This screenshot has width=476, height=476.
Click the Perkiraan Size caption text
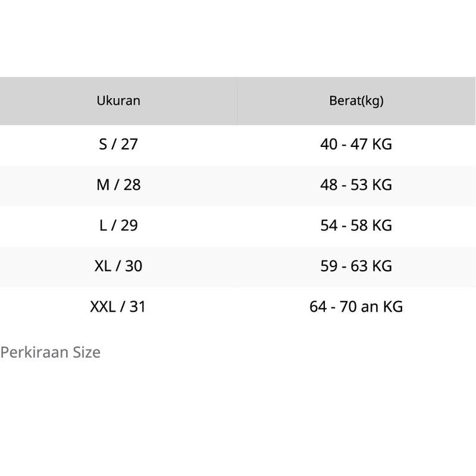pos(51,352)
